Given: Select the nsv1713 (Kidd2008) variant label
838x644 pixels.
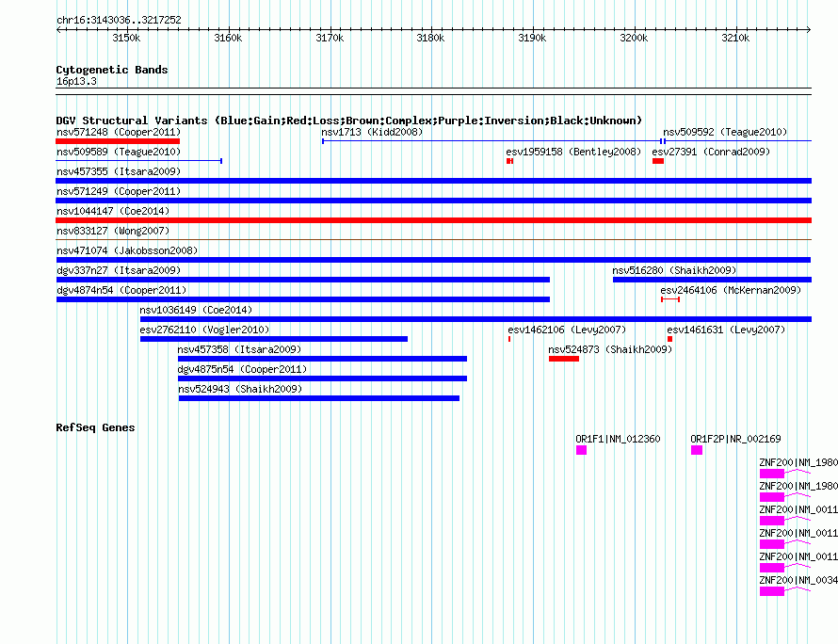Looking at the screenshot, I should (372, 132).
